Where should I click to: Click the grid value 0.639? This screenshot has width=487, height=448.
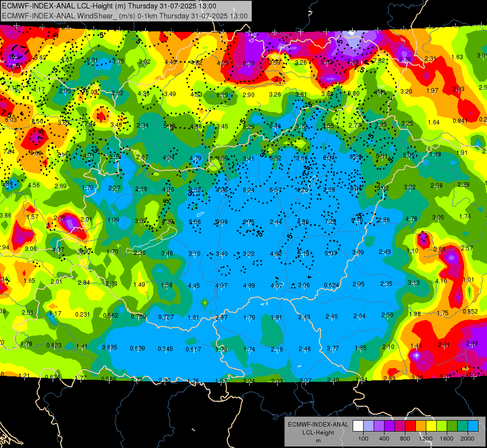pos(137,348)
